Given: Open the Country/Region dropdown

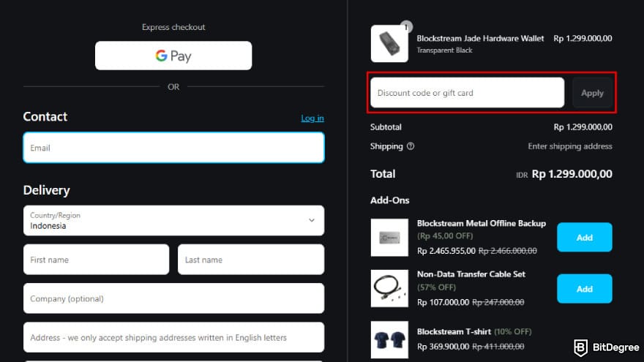Looking at the screenshot, I should (173, 220).
